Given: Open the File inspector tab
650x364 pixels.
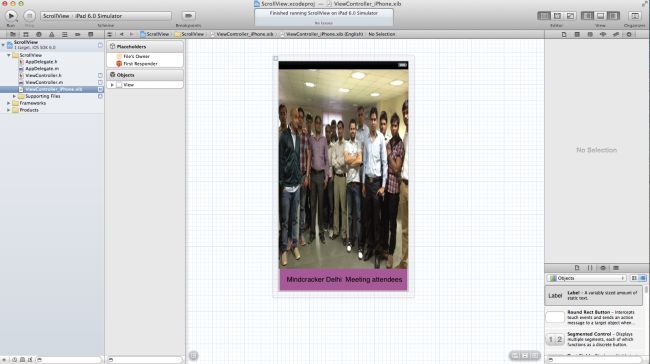Looking at the screenshot, I should (564, 34).
